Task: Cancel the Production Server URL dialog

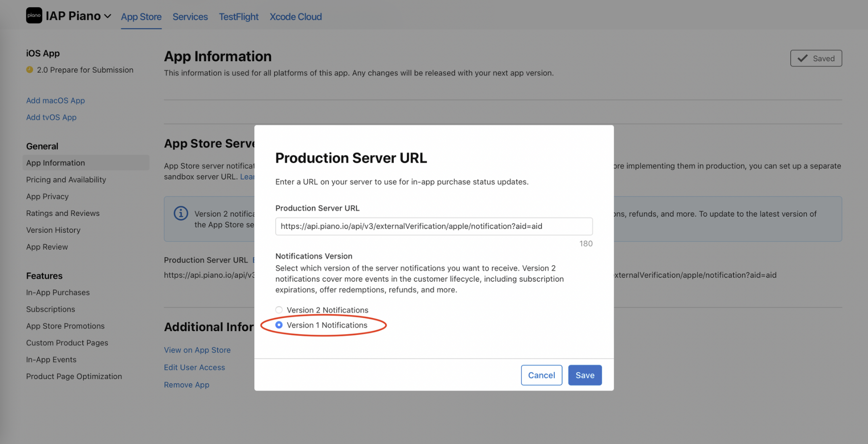Action: (x=542, y=375)
